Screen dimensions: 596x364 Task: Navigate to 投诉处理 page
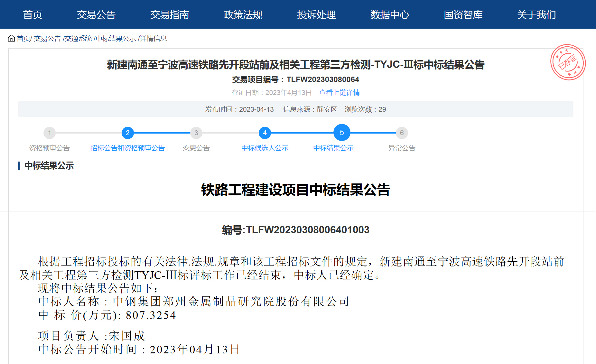point(316,15)
